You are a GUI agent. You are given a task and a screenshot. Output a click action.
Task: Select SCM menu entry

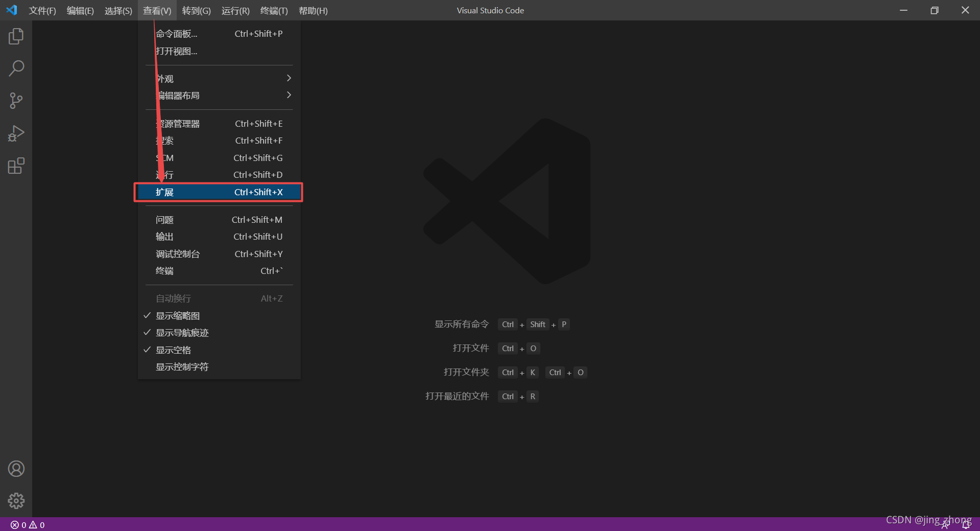pos(219,158)
